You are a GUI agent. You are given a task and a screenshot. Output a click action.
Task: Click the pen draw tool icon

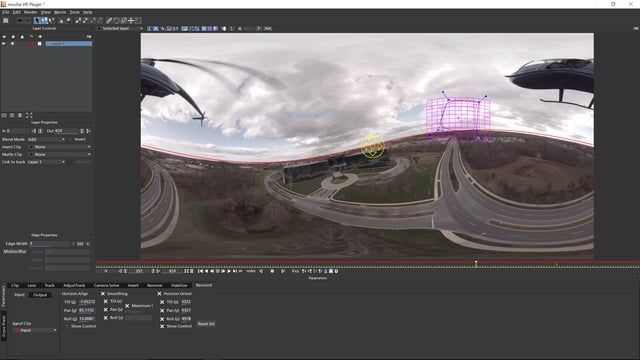click(x=109, y=20)
